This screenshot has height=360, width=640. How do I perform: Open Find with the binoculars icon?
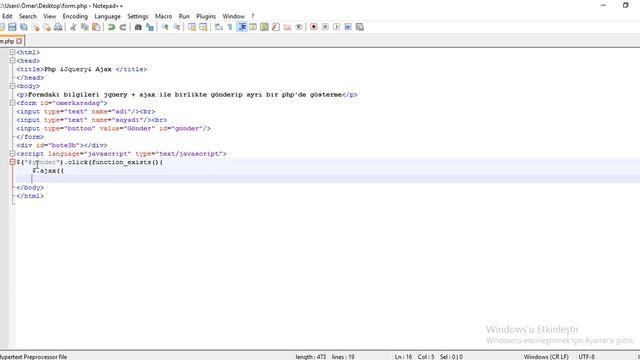tap(138, 27)
